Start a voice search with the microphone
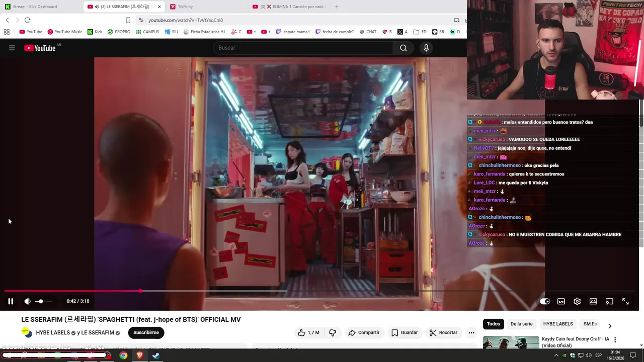Screen dimensions: 644x362 [426, 48]
